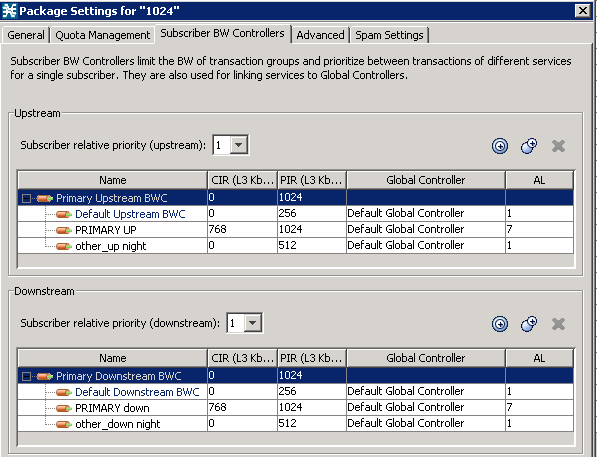The image size is (597, 457).
Task: Click the upstream Global Controller column header
Action: point(426,180)
